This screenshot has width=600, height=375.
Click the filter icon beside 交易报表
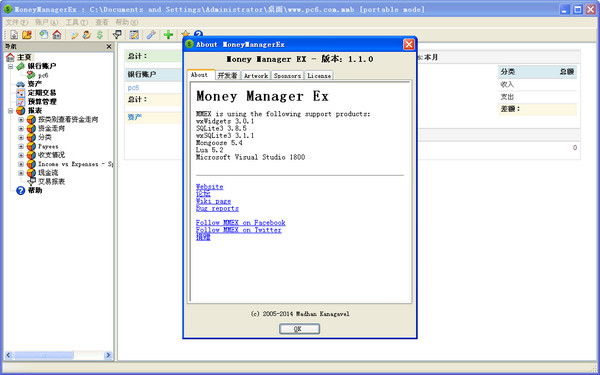(x=32, y=181)
